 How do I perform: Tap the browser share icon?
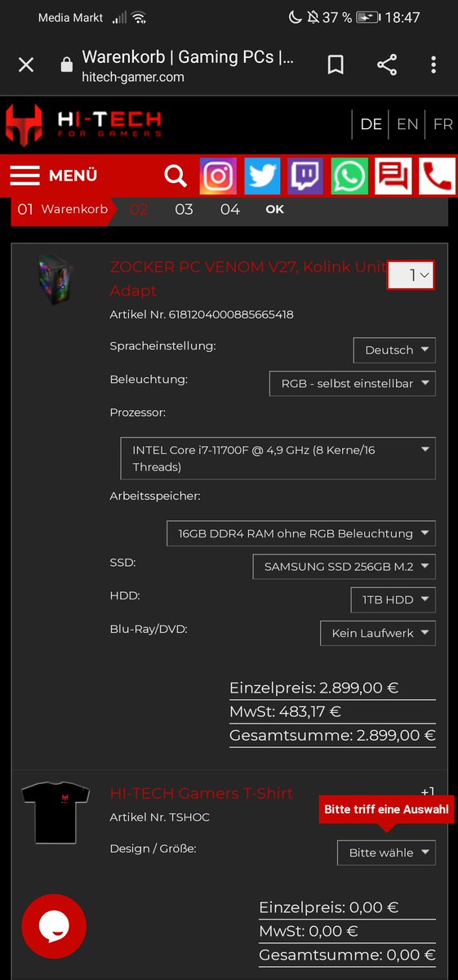pyautogui.click(x=387, y=65)
